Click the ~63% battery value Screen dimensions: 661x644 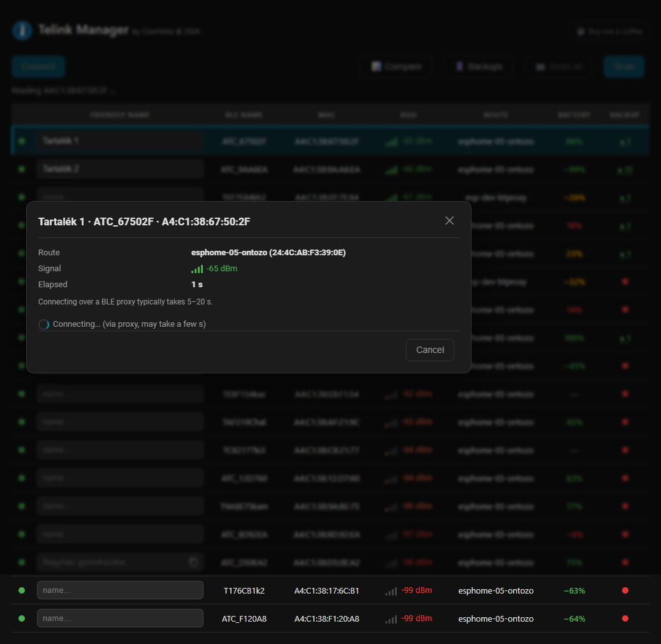tap(574, 590)
